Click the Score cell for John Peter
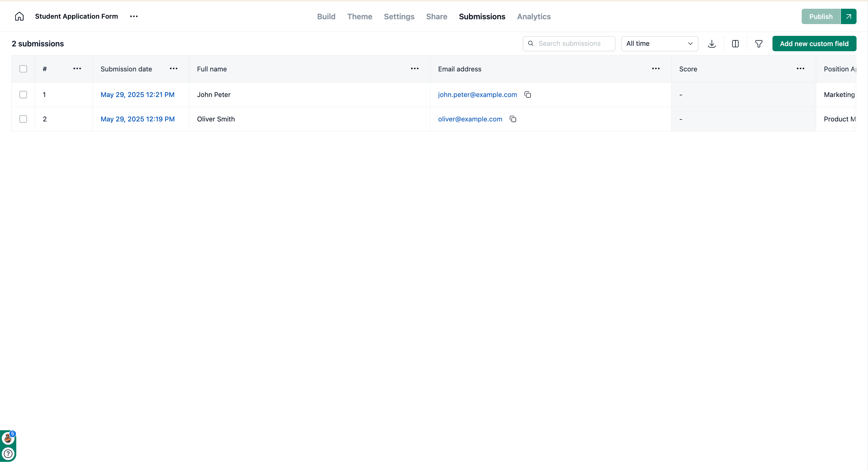868x470 pixels. [x=743, y=95]
